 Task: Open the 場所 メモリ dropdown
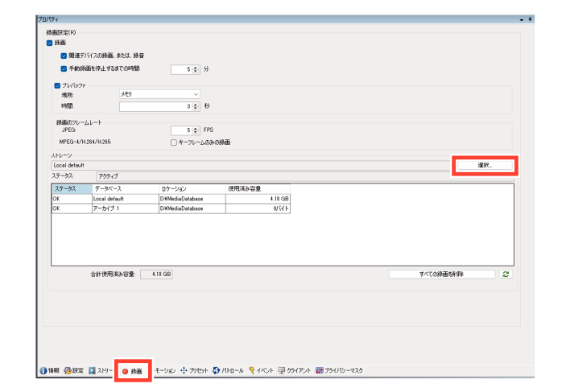tap(159, 94)
